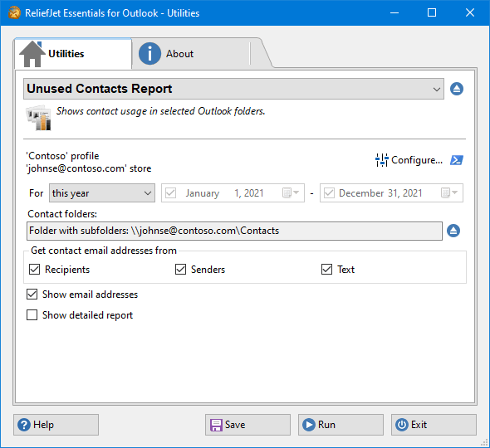Screen dimensions: 490x448
Task: Open the start date calendar picker
Action: (x=291, y=192)
